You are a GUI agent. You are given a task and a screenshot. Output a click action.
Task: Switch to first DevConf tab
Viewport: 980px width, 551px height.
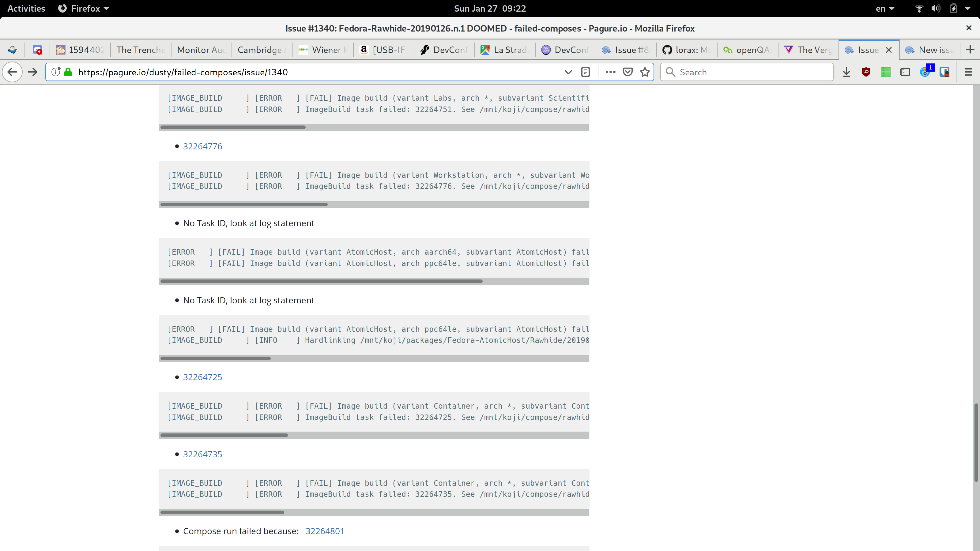(x=444, y=50)
